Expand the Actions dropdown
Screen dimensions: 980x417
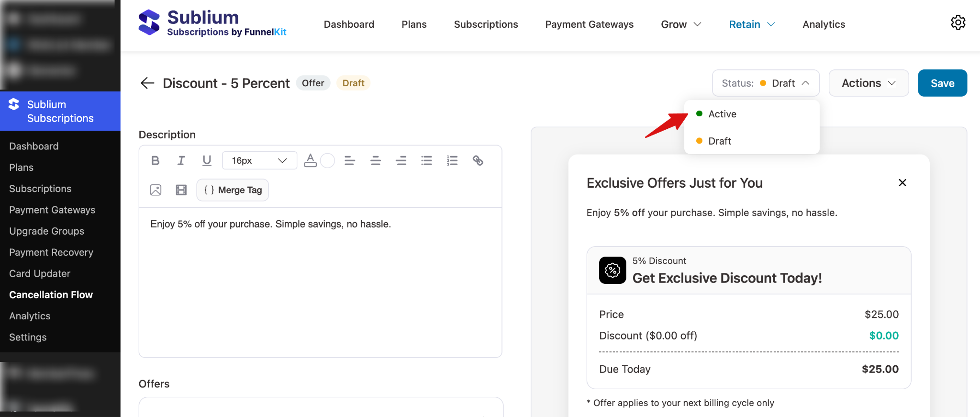point(868,83)
